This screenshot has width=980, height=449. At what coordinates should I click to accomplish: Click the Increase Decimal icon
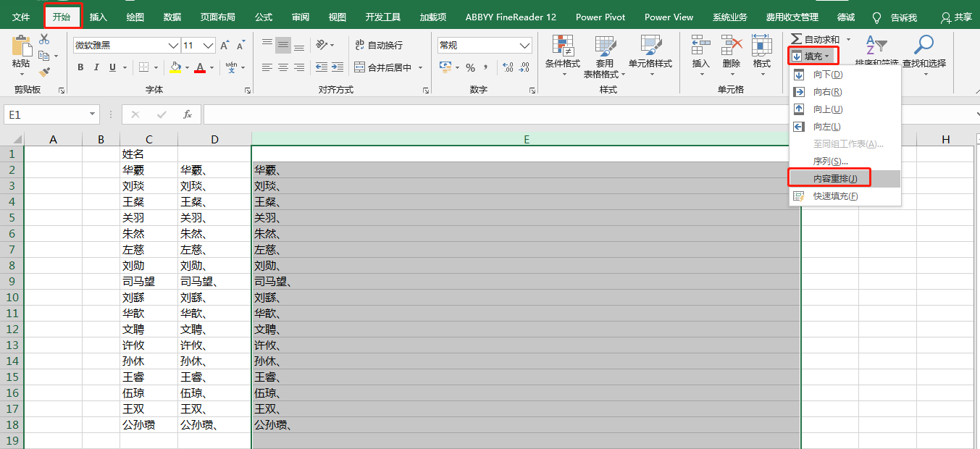pyautogui.click(x=507, y=67)
